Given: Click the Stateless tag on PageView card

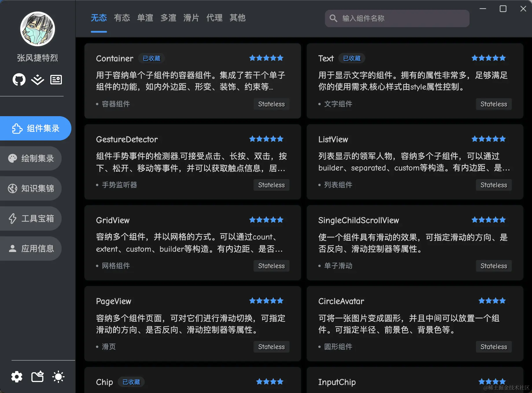Looking at the screenshot, I should (271, 347).
